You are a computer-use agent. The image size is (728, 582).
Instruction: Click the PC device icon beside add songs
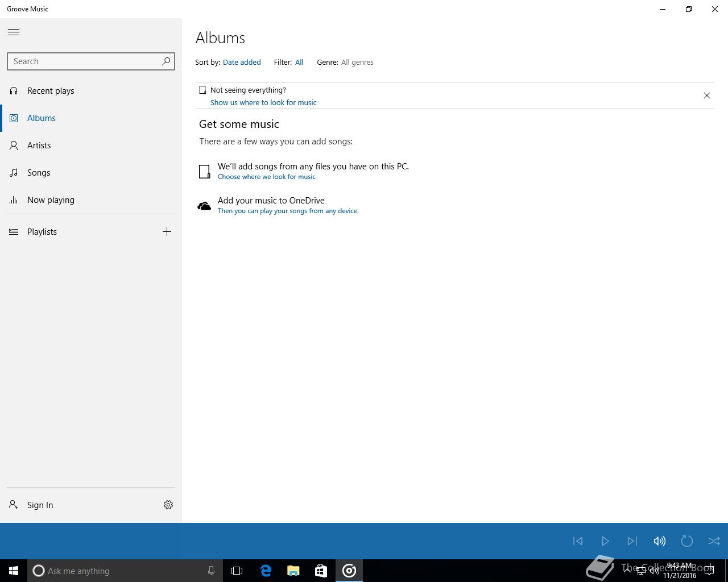click(205, 172)
